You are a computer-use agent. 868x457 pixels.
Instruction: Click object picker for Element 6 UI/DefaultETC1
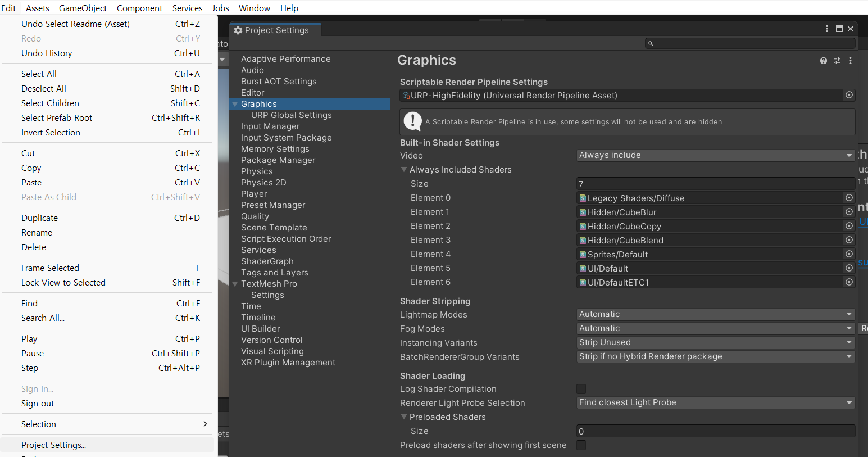(x=849, y=282)
